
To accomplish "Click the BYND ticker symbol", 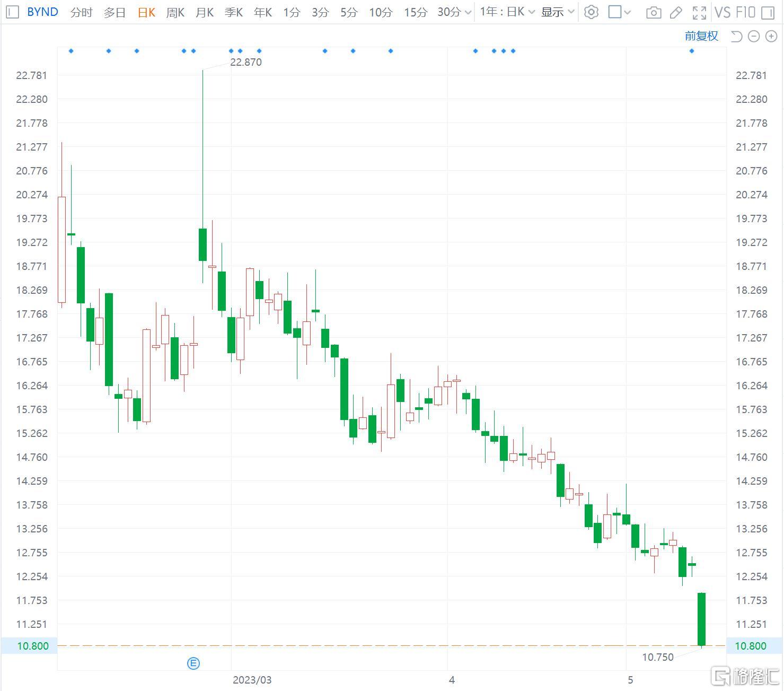I will click(42, 12).
